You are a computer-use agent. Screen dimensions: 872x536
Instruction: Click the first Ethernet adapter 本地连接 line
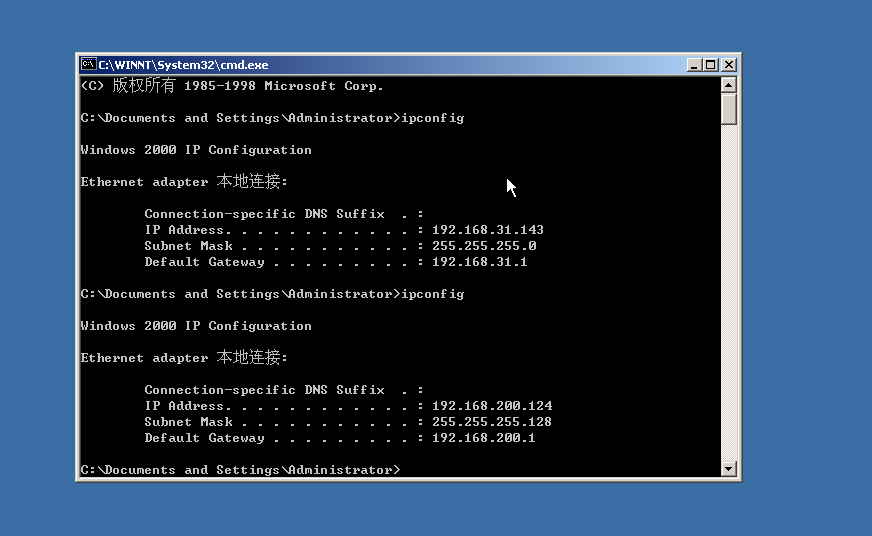[184, 181]
